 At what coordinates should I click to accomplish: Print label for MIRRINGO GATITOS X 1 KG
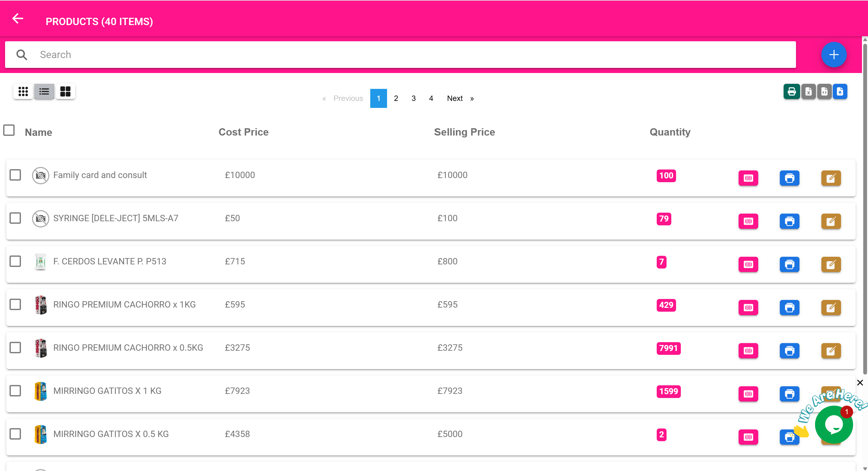790,394
